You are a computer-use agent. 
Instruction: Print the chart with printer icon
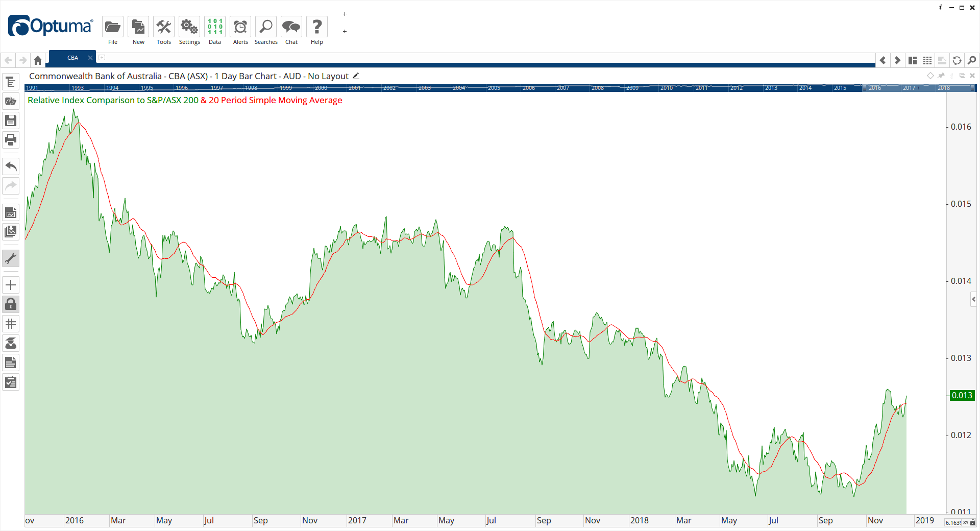11,140
